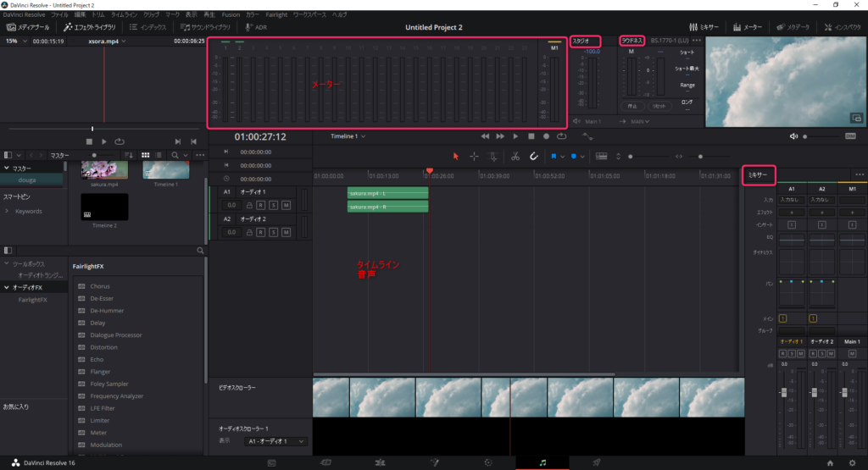The image size is (868, 470).
Task: Open the Fusion menu
Action: point(231,14)
